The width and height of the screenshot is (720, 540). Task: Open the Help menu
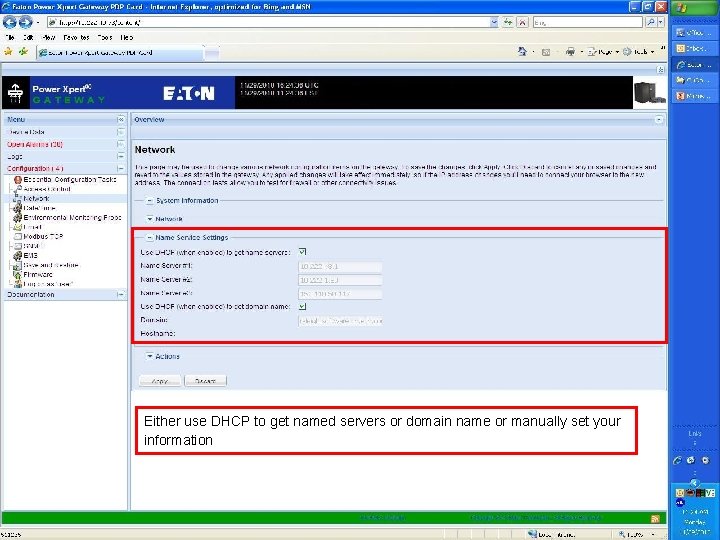127,38
